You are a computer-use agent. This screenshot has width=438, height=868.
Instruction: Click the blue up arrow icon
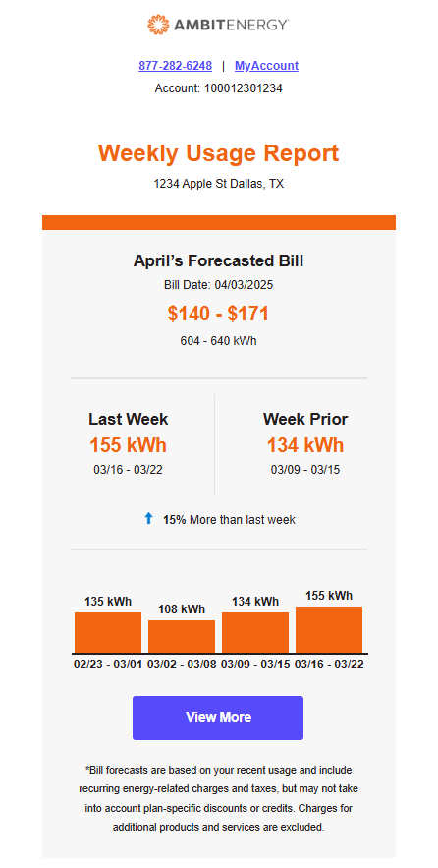148,519
